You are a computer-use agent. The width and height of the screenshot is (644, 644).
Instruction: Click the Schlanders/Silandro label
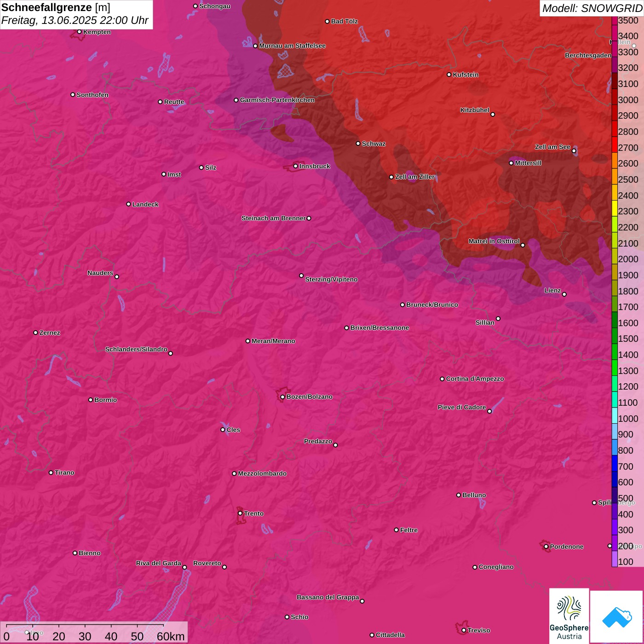[x=136, y=349]
